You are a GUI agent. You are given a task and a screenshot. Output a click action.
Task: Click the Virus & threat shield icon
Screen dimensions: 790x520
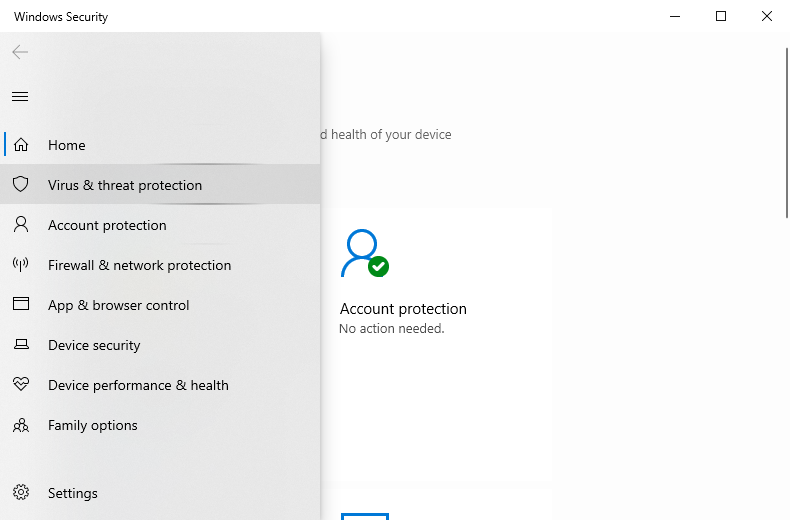(21, 184)
